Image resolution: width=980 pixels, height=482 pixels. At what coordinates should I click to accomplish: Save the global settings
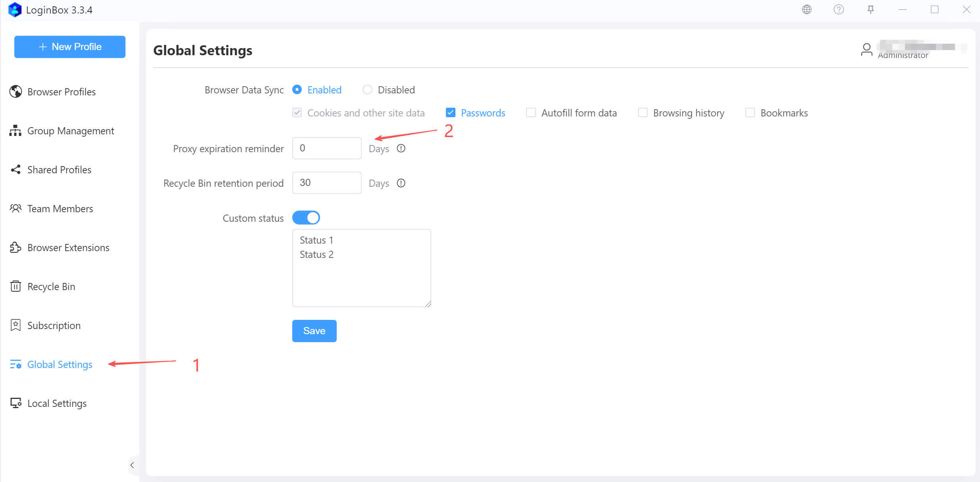[314, 331]
